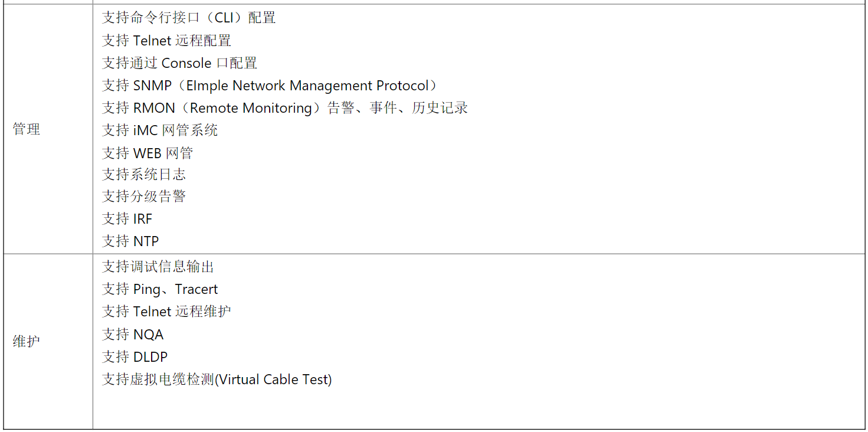Click the 管理 row header cell
Viewport: 868px width, 432px height.
point(48,129)
